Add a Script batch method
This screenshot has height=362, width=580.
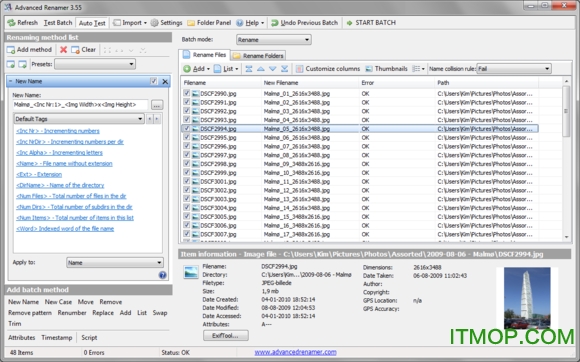[x=89, y=338]
